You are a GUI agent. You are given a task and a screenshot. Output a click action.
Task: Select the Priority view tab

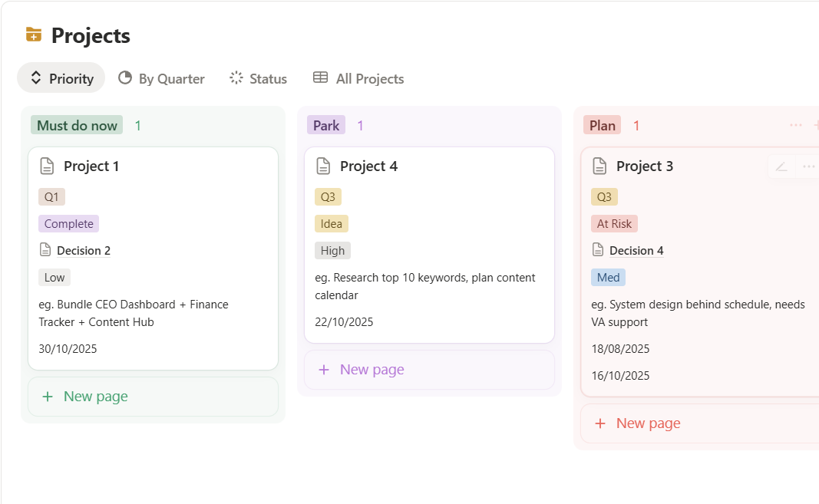61,78
